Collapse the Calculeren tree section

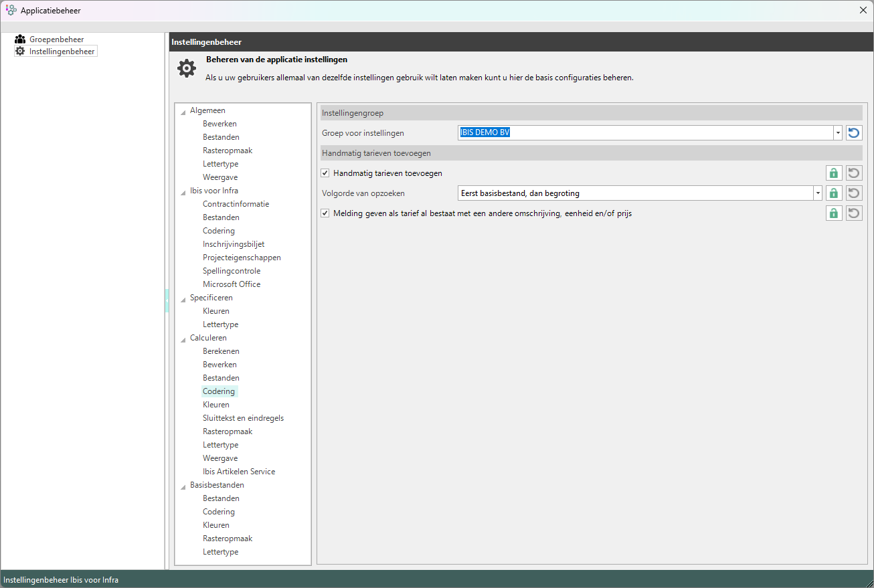[183, 338]
